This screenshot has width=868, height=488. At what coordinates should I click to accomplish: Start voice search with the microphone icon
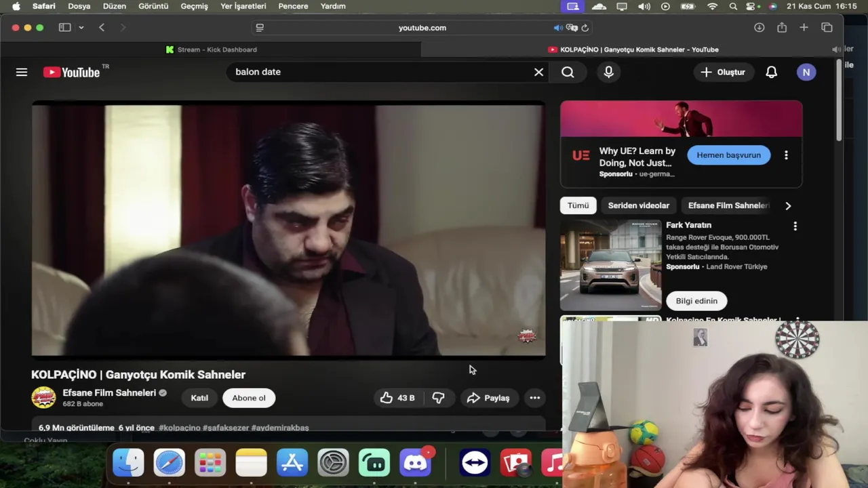click(608, 72)
